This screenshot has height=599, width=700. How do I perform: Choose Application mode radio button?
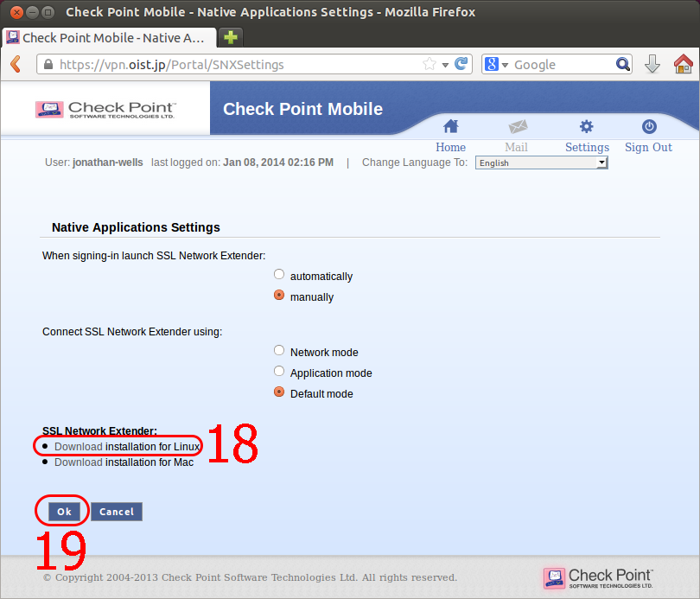coord(279,372)
